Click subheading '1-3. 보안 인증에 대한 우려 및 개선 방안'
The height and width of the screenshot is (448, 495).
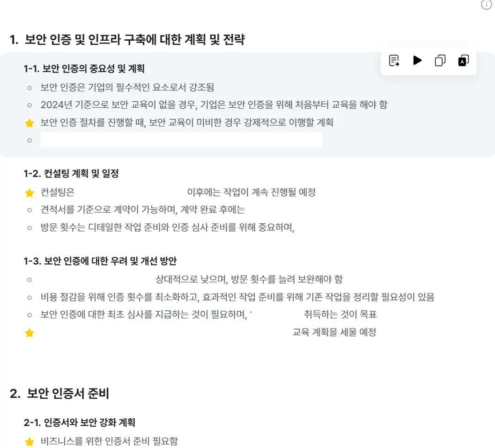pos(100,261)
